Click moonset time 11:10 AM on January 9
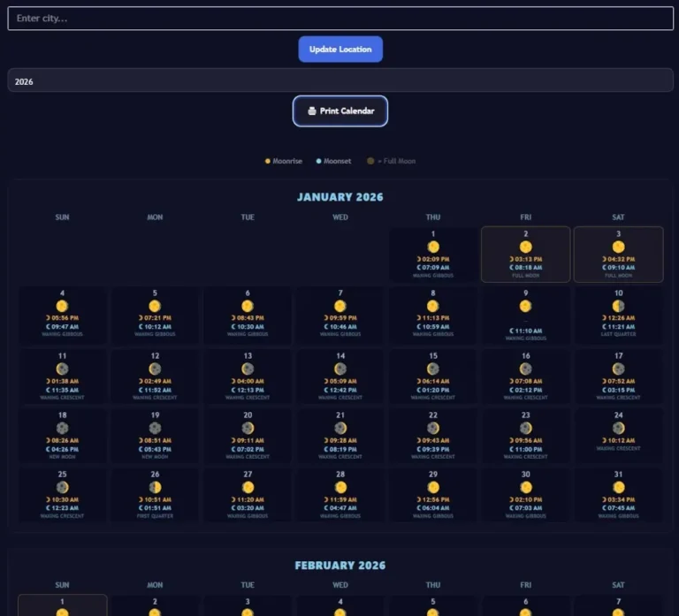This screenshot has height=616, width=679. 526,331
